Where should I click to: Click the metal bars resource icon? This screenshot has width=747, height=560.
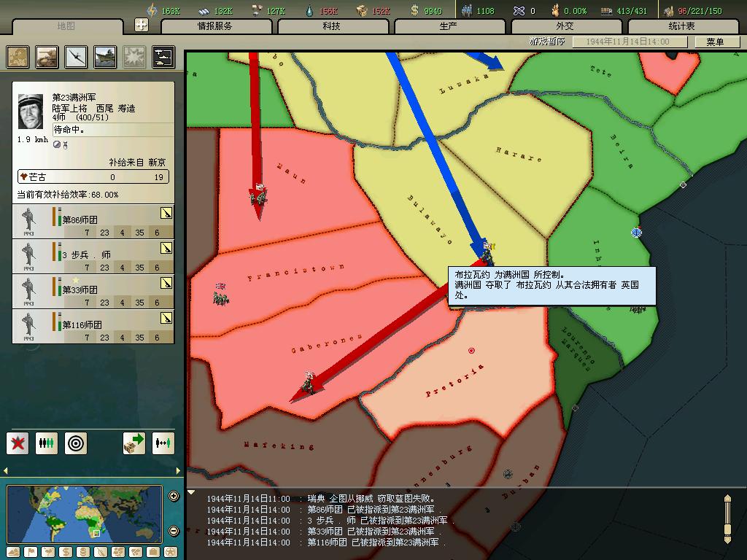[x=204, y=10]
